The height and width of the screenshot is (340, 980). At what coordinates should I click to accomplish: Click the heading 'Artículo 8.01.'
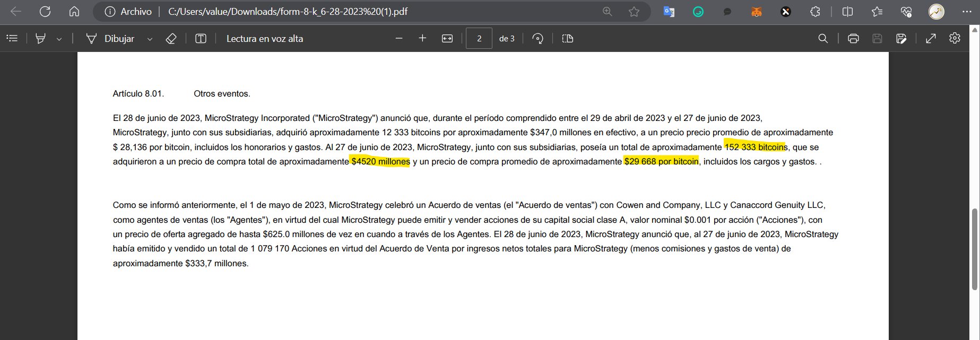coord(138,93)
